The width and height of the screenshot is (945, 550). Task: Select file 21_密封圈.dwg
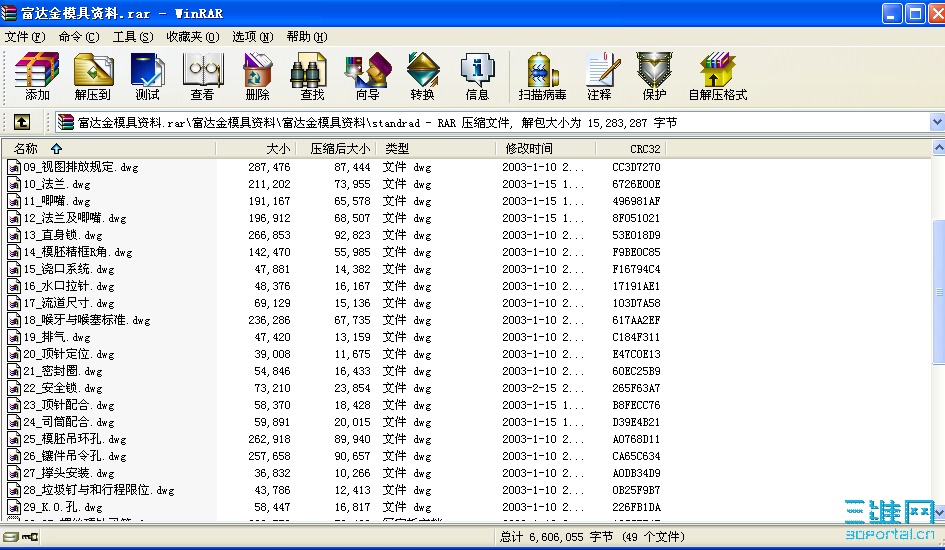point(63,371)
